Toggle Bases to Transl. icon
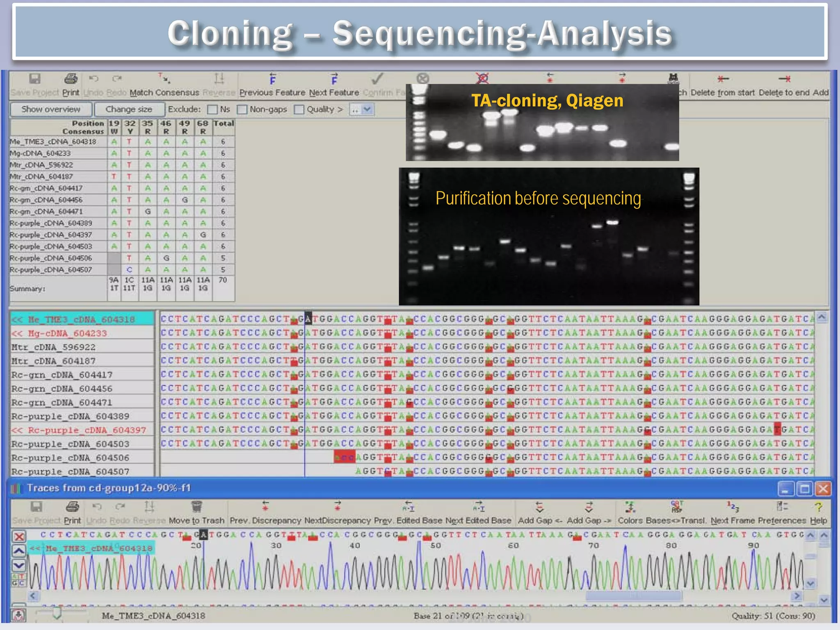This screenshot has width=840, height=630. tap(676, 506)
